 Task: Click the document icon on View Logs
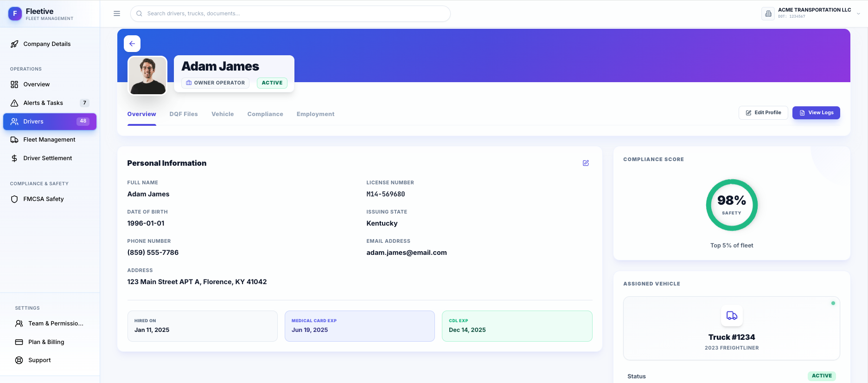point(802,113)
